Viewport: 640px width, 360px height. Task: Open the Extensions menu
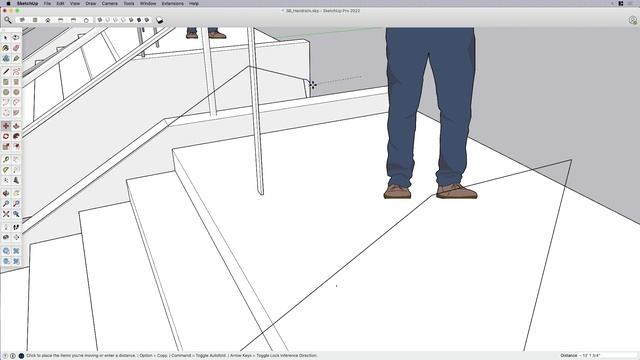pyautogui.click(x=173, y=3)
